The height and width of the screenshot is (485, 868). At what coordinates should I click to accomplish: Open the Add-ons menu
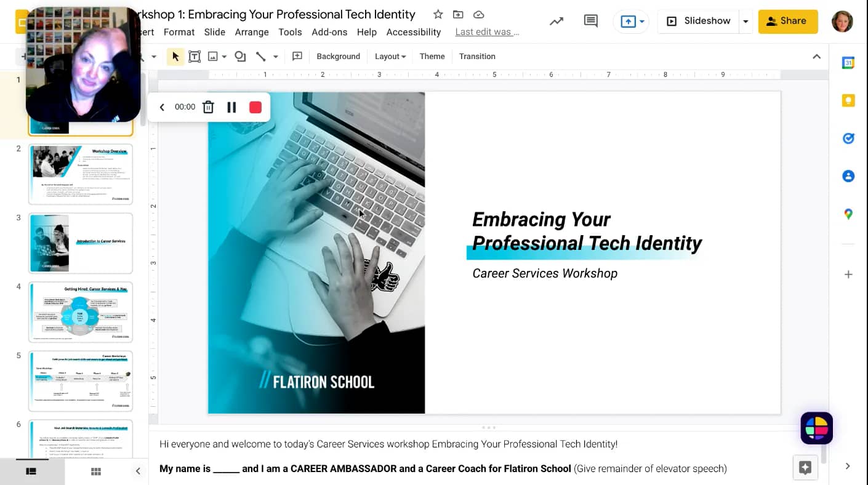coord(329,32)
